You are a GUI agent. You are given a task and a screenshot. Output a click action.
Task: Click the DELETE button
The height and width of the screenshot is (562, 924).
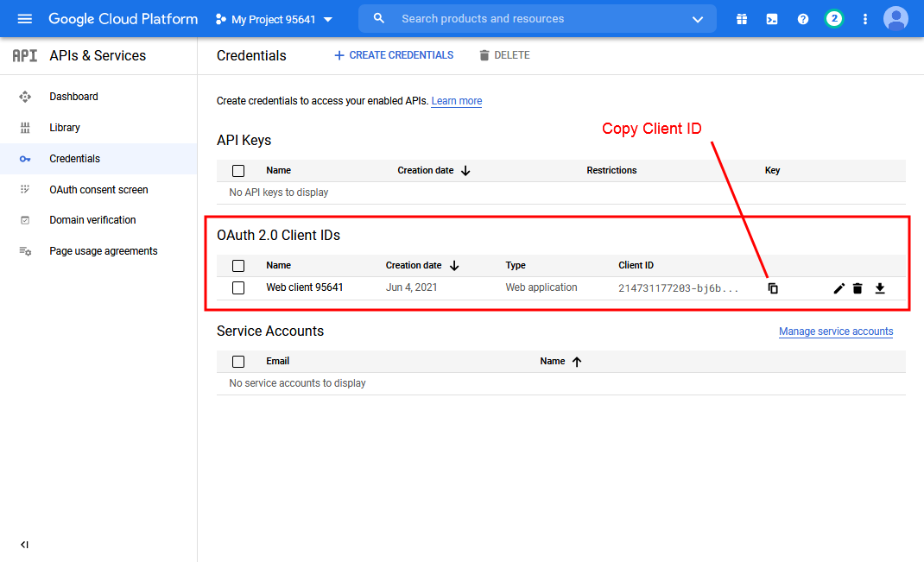(504, 55)
